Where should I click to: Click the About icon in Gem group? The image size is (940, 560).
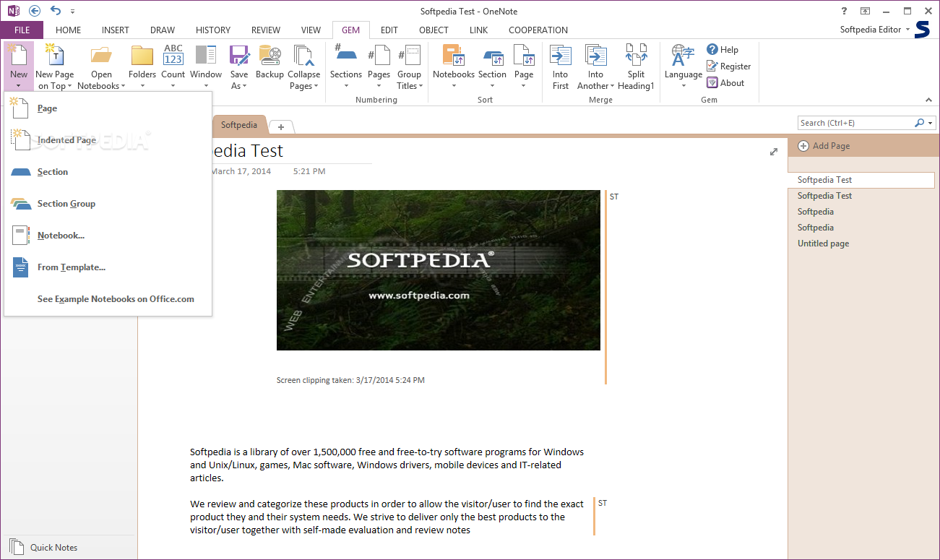(x=712, y=82)
